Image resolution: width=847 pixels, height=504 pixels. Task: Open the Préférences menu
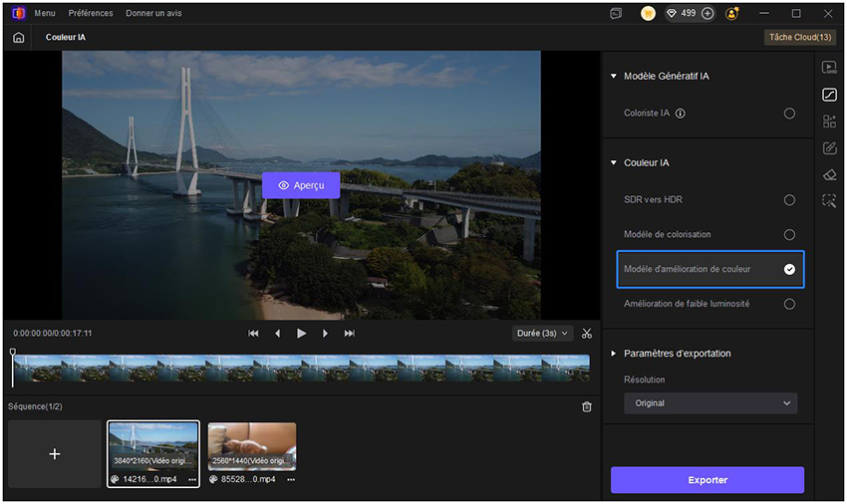[91, 14]
